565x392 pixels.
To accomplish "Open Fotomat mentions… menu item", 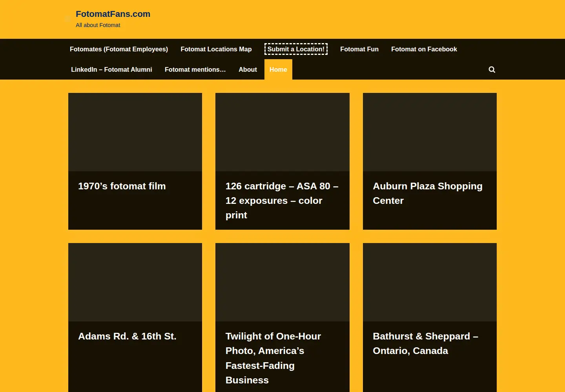I will [195, 69].
